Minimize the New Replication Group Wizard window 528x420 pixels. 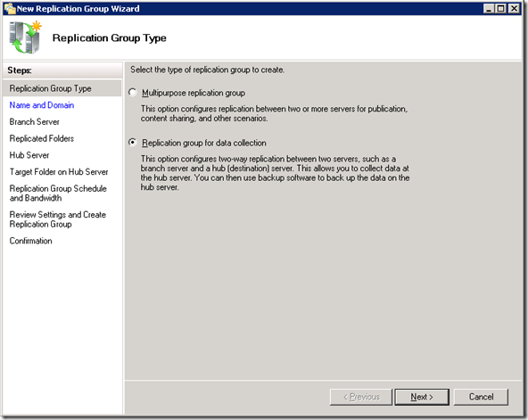489,8
